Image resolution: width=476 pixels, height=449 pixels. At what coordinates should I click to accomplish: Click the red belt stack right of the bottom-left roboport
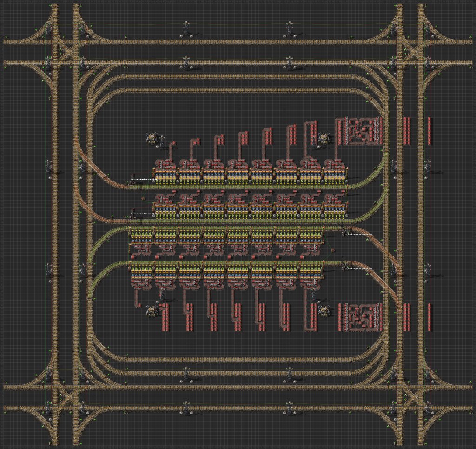pos(165,318)
